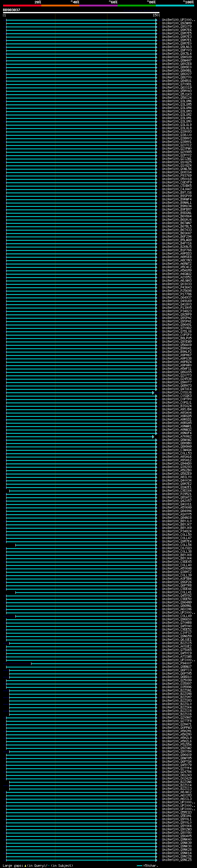Select label UniRef100_P94007
The height and width of the screenshot is (868, 197).
click(x=177, y=664)
